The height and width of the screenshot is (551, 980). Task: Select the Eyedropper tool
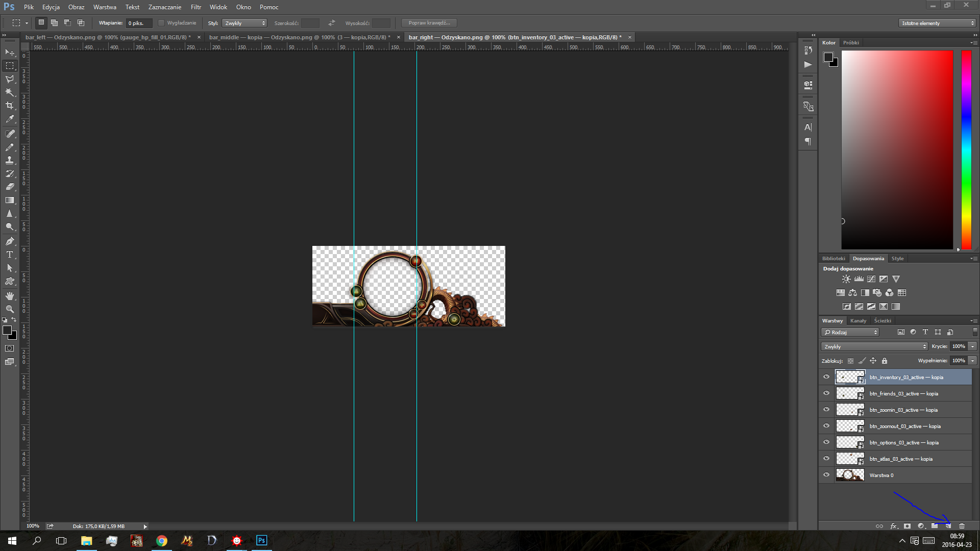10,119
